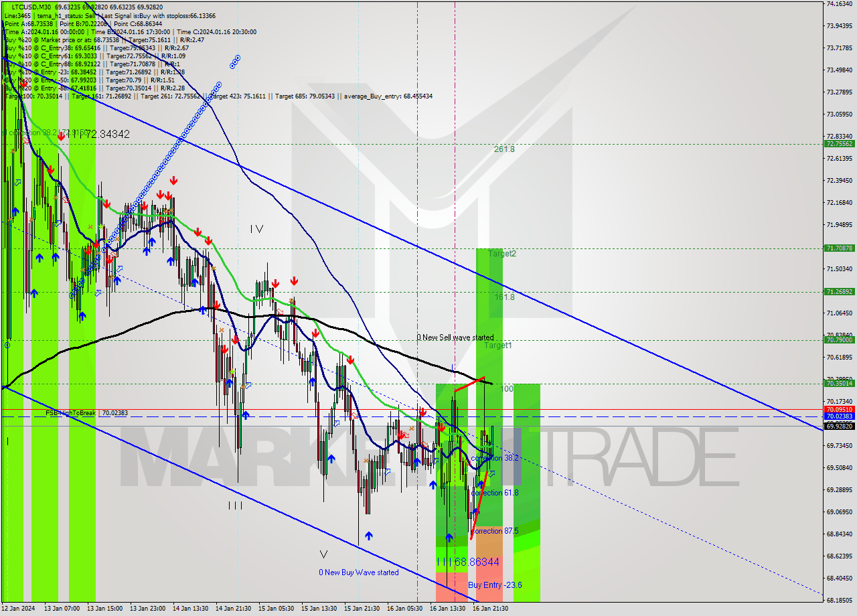Screen dimensions: 857x616
Task: Click the 'correction 61.8' label
Action: click(495, 493)
